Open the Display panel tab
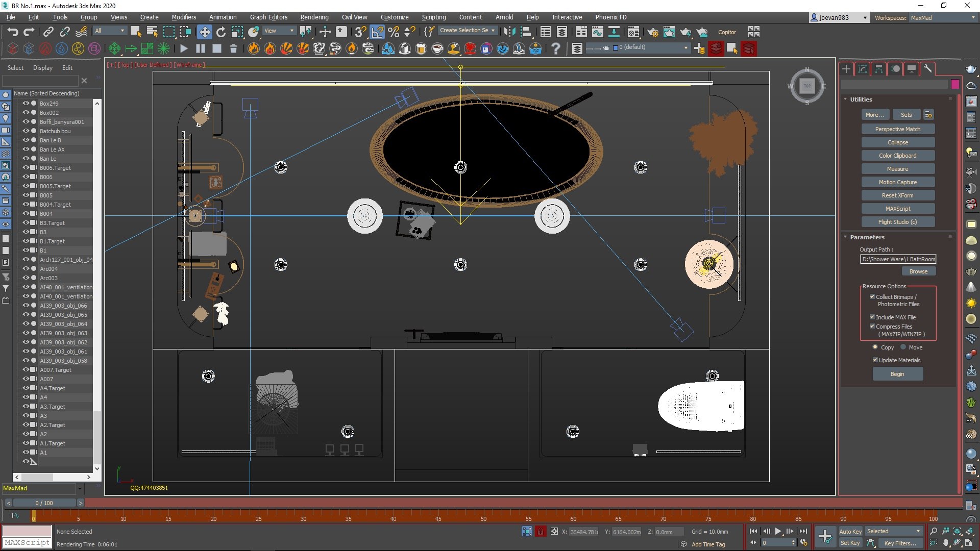 pos(911,69)
